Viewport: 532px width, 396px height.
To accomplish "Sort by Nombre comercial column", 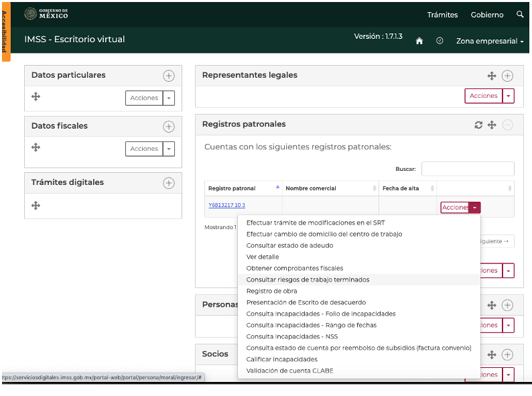I will coord(330,188).
